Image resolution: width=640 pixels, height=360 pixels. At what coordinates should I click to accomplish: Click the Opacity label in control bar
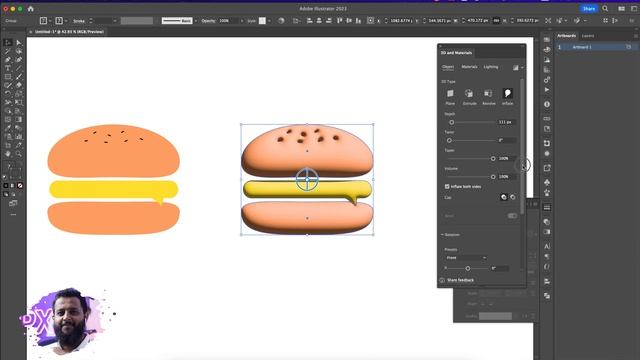(x=208, y=21)
